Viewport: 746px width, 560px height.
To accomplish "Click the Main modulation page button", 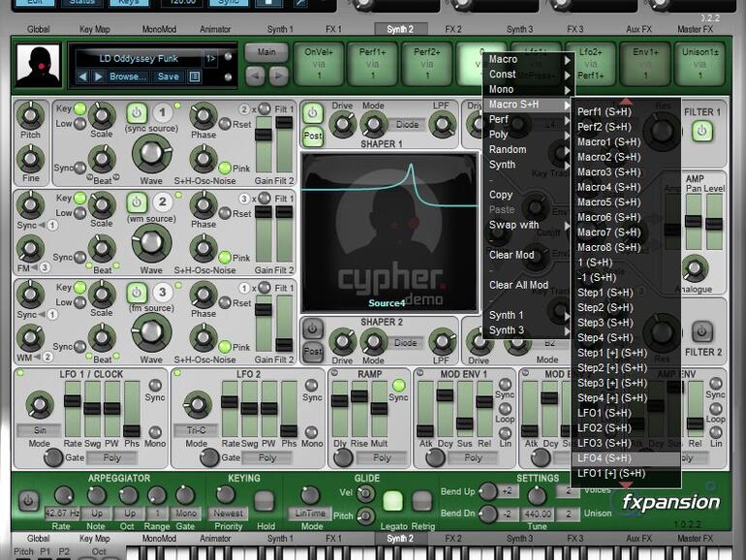I will point(266,52).
